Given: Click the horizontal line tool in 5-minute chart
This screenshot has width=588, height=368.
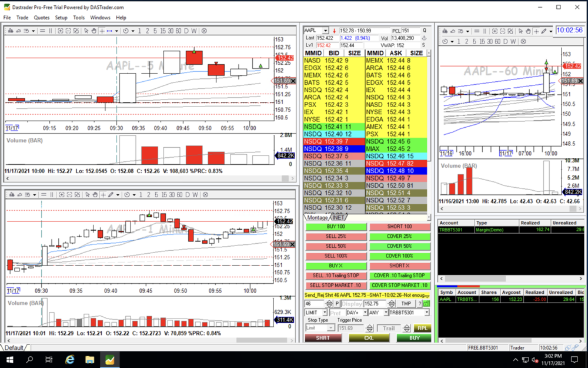Looking at the screenshot, I should (x=111, y=31).
